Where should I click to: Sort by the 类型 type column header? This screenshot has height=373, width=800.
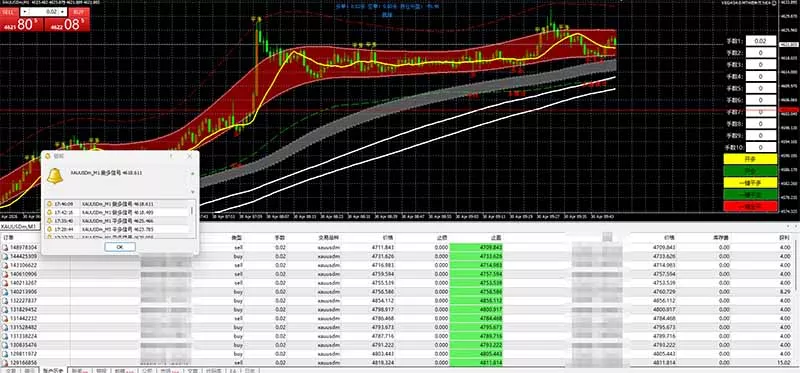[237, 238]
